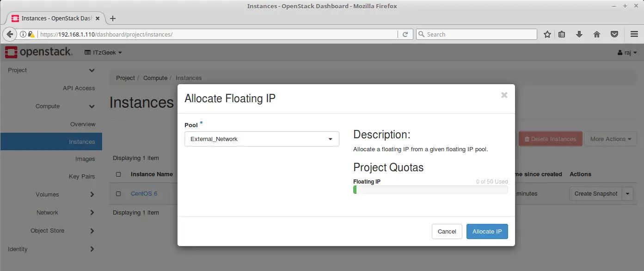Expand the Object Store sidebar section
This screenshot has height=271, width=644.
[x=92, y=231]
